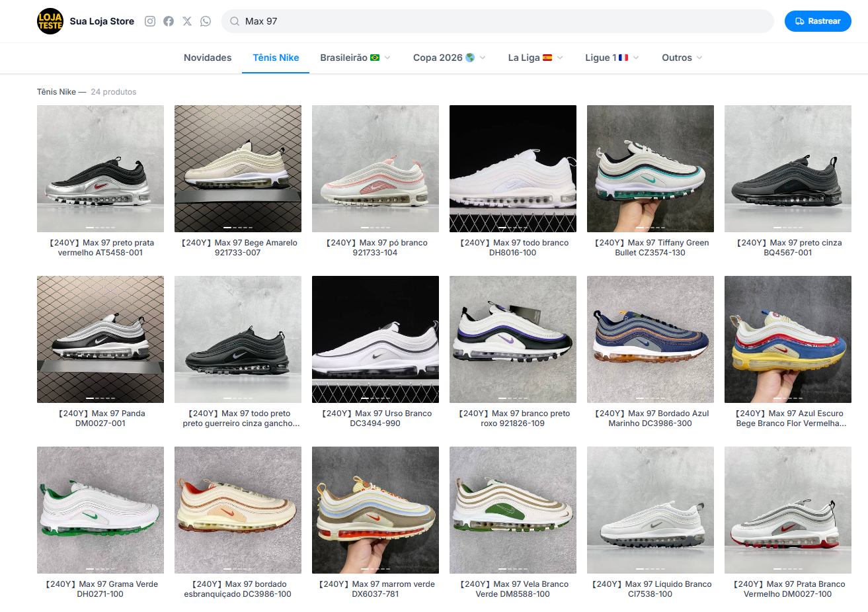Expand the Copa 2026 dropdown menu

[x=450, y=58]
